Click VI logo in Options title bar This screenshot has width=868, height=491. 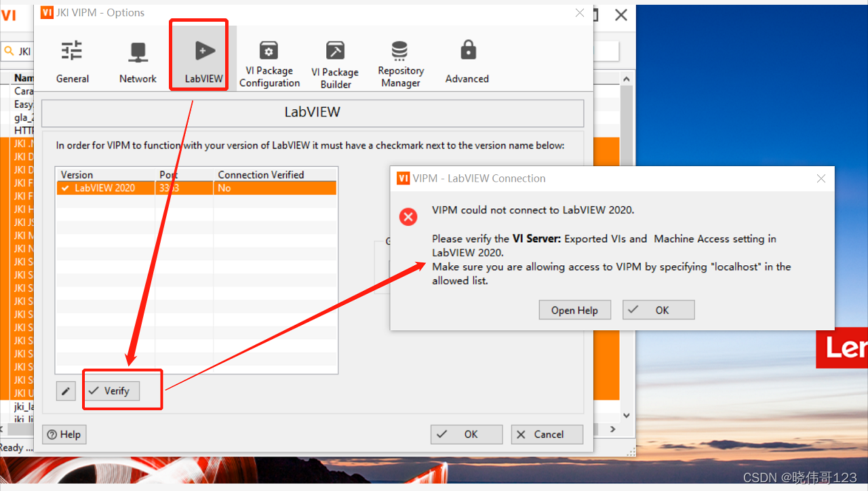(x=47, y=13)
